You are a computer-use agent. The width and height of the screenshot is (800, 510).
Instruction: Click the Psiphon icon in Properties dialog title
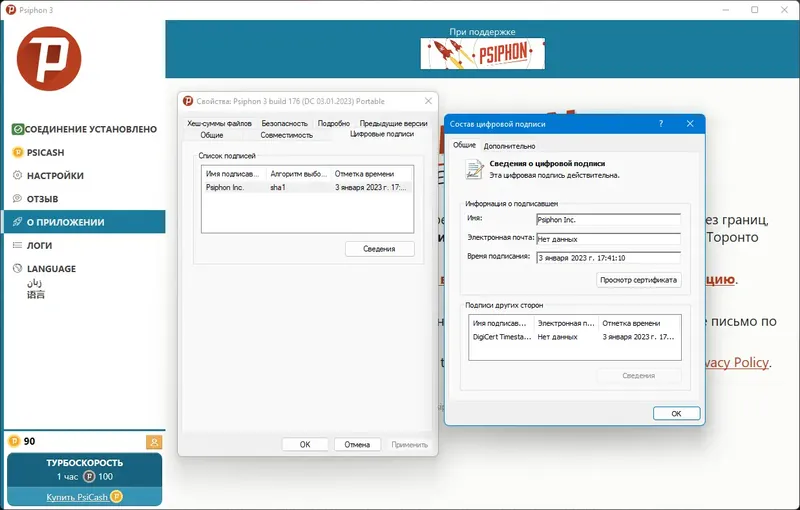188,101
